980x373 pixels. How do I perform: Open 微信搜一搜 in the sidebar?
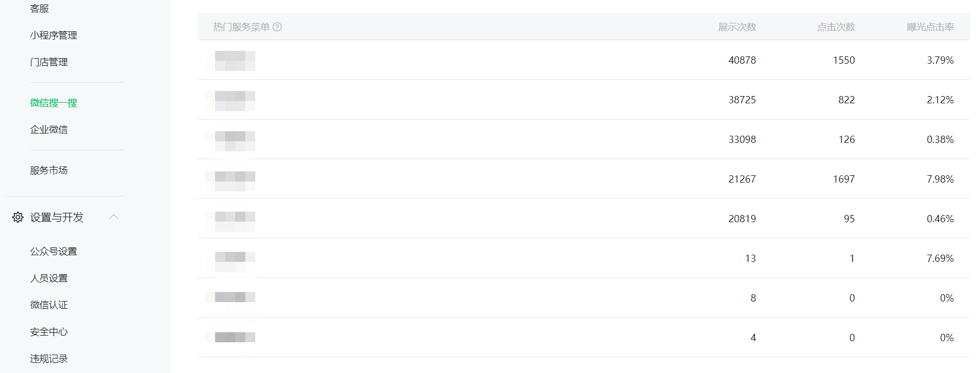pos(54,103)
